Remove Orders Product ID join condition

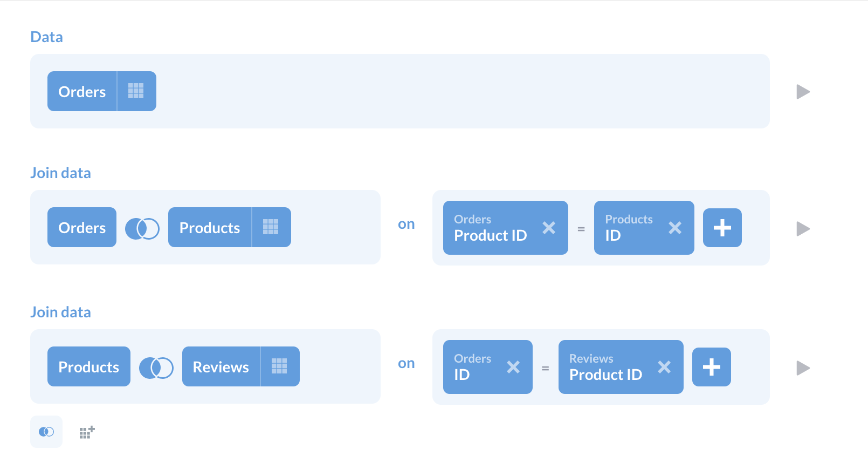(x=549, y=228)
